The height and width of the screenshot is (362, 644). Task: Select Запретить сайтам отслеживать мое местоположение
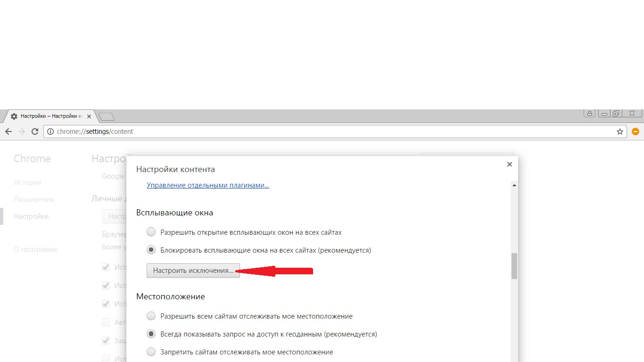(151, 352)
